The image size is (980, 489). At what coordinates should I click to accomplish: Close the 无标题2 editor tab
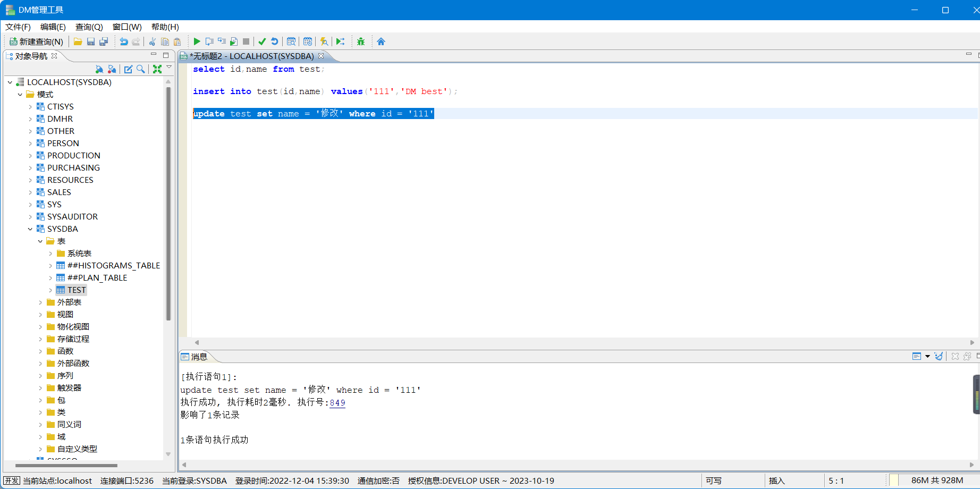pyautogui.click(x=321, y=56)
